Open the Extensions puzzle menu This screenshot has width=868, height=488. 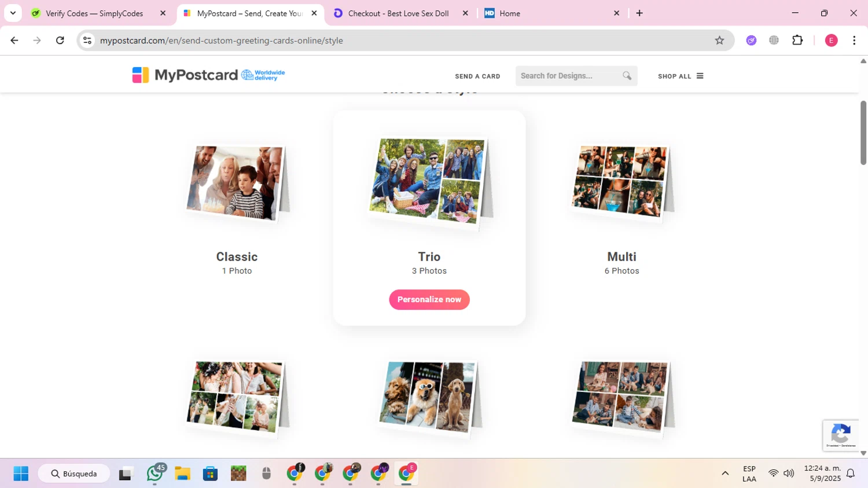pyautogui.click(x=797, y=41)
